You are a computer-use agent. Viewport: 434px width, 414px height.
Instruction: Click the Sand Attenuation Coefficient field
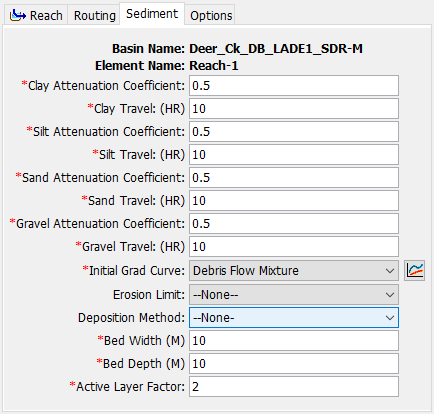coord(294,178)
